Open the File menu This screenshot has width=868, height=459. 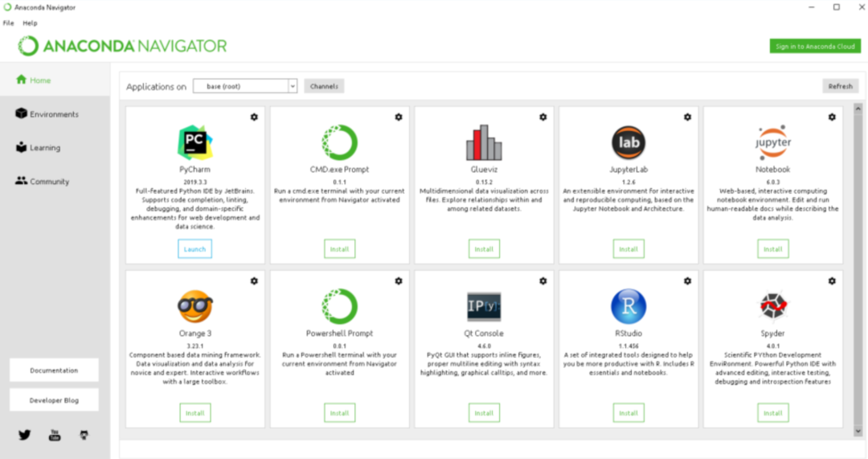[x=8, y=23]
